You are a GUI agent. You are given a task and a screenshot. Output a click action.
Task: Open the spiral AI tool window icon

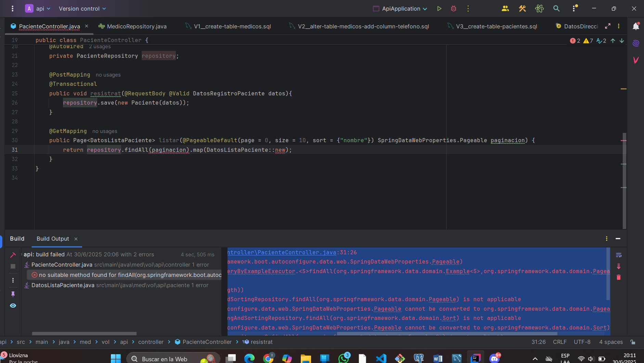pyautogui.click(x=636, y=43)
